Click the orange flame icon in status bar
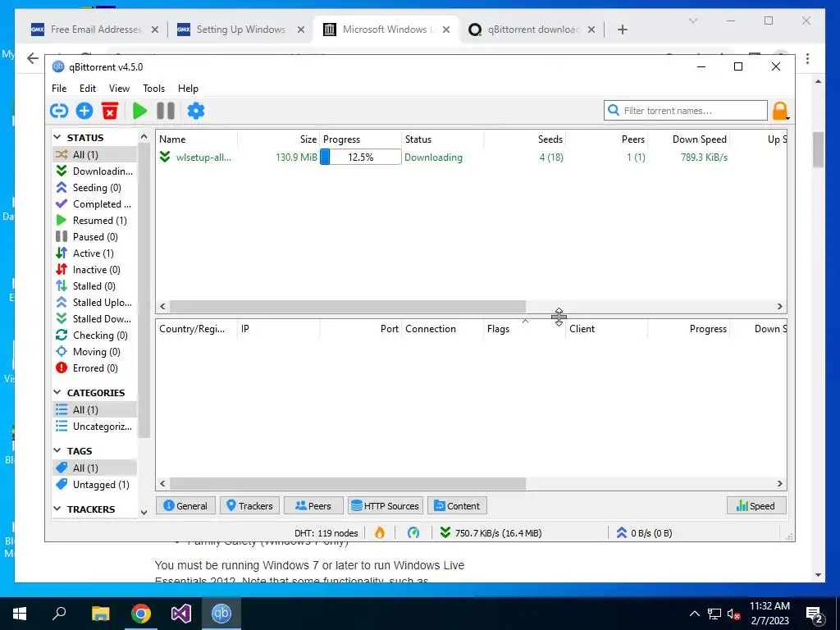The width and height of the screenshot is (840, 630). (x=379, y=532)
